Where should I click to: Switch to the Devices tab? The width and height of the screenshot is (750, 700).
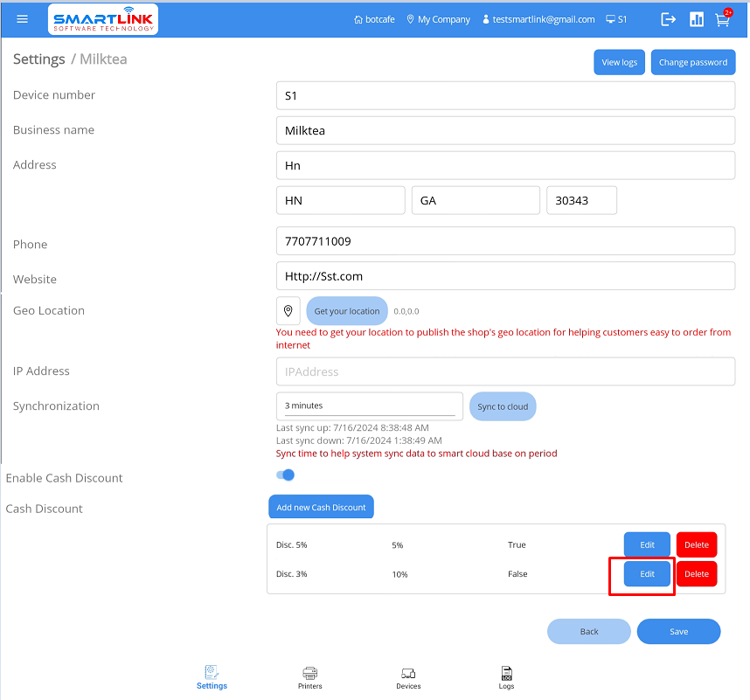(408, 677)
